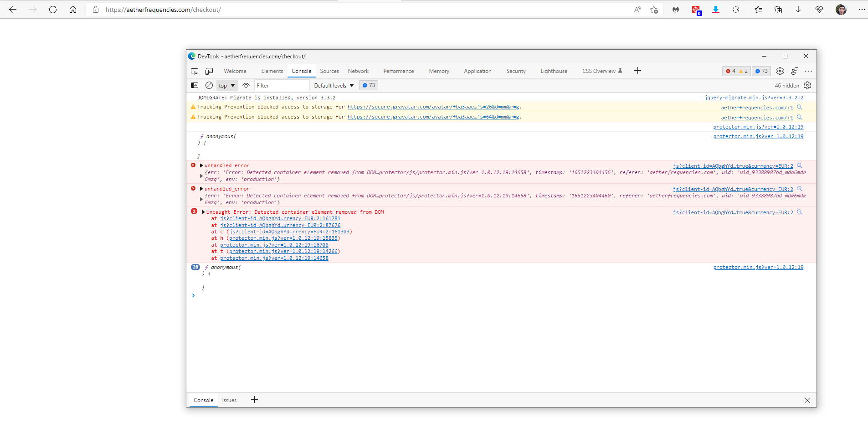This screenshot has height=444, width=868.
Task: Click the 73 issues badge in tab bar
Action: [x=761, y=71]
